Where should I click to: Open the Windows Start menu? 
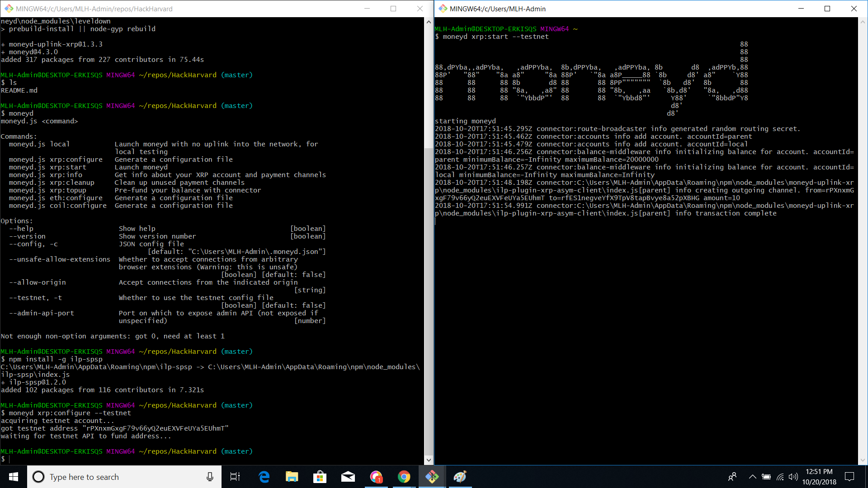(x=14, y=477)
